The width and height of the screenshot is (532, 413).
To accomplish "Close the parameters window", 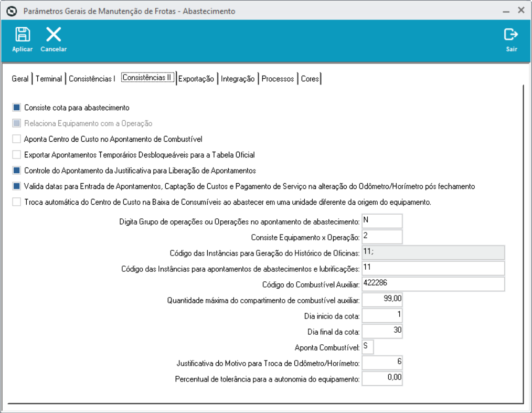I will [x=521, y=10].
